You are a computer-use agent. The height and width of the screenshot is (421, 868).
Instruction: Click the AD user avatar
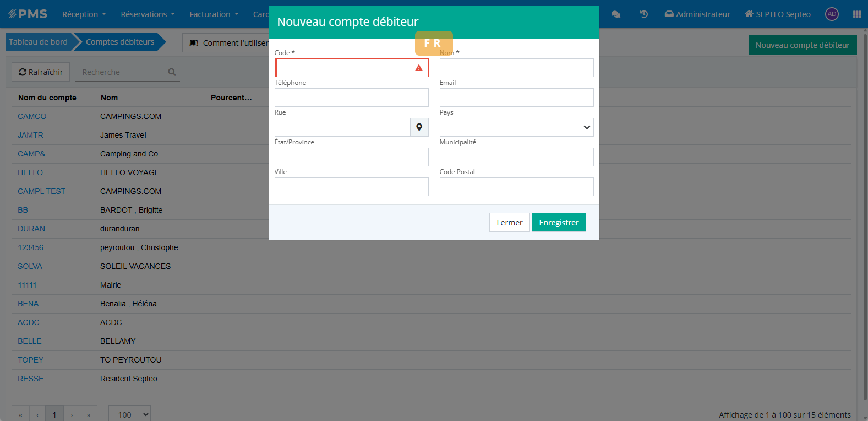coord(832,14)
